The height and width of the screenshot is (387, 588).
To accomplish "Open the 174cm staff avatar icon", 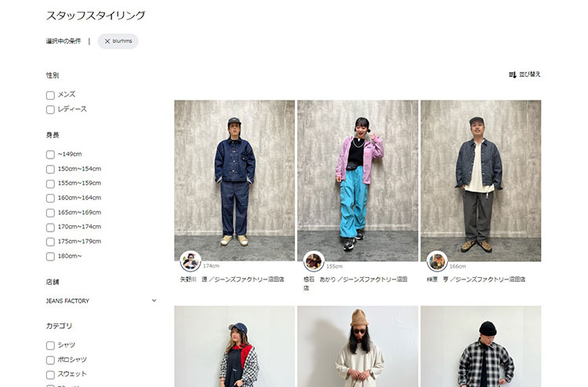I will coord(191,261).
